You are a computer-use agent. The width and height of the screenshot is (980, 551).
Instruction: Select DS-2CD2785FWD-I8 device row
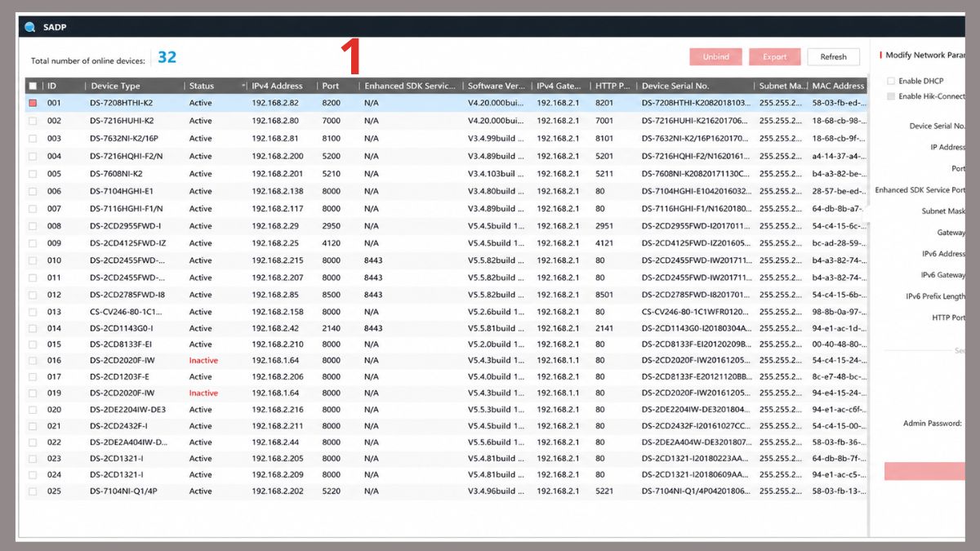(445, 295)
